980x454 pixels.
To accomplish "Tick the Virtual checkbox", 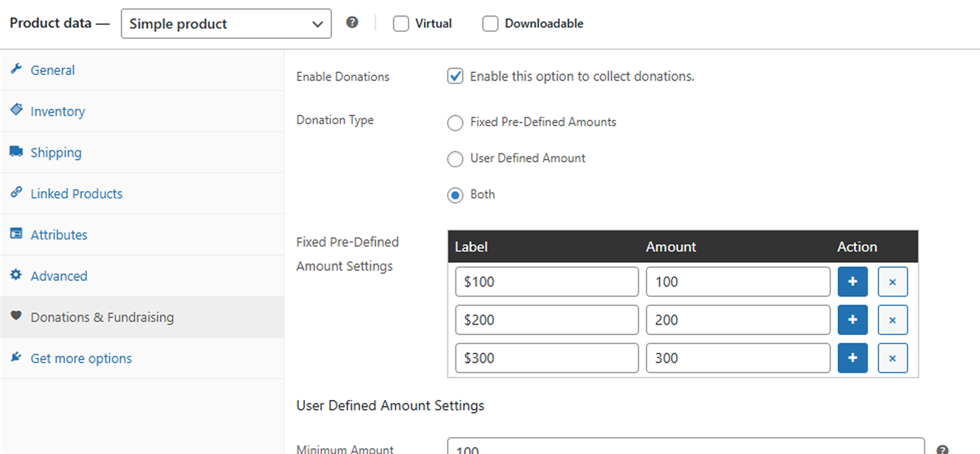I will click(x=401, y=24).
